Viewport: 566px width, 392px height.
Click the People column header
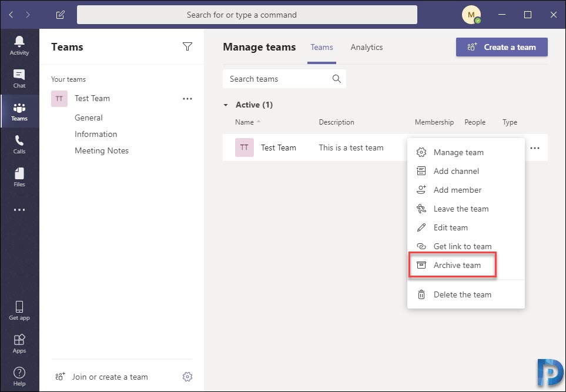pos(475,122)
